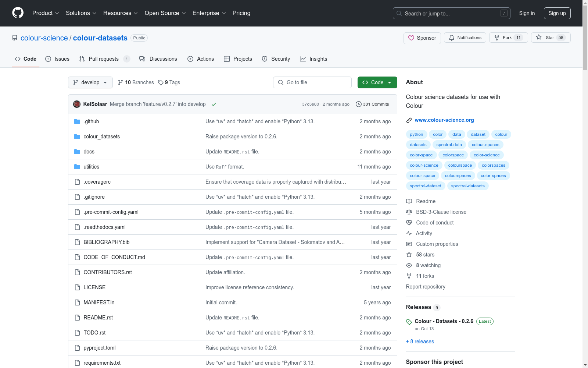Click the BSD-3-Clause license scale icon
The image size is (588, 368).
[x=409, y=212]
